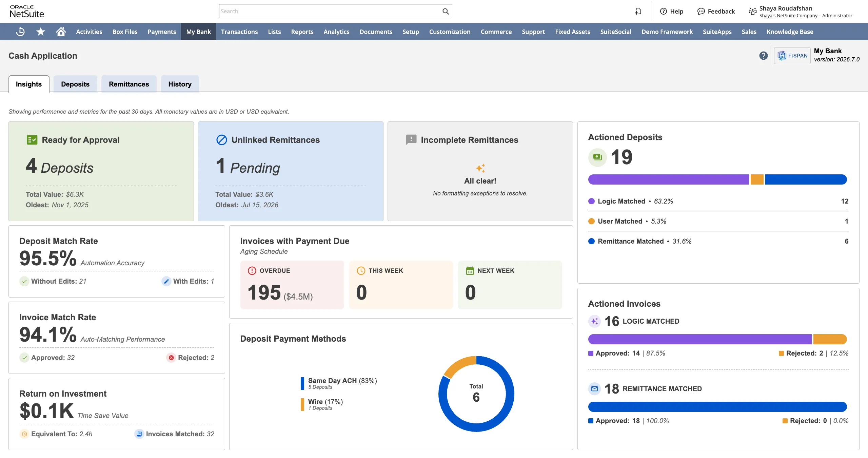The width and height of the screenshot is (868, 458).
Task: Click the Invoices Matched document icon
Action: pos(139,434)
